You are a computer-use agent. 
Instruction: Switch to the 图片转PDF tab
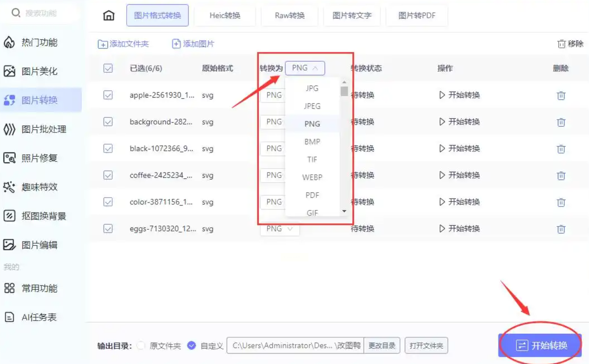pos(417,15)
